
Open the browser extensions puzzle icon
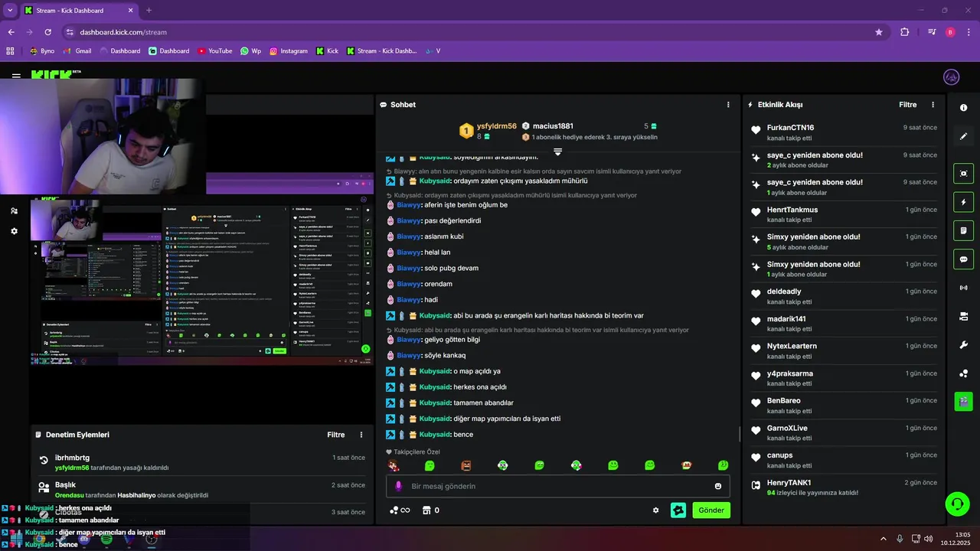pyautogui.click(x=905, y=32)
